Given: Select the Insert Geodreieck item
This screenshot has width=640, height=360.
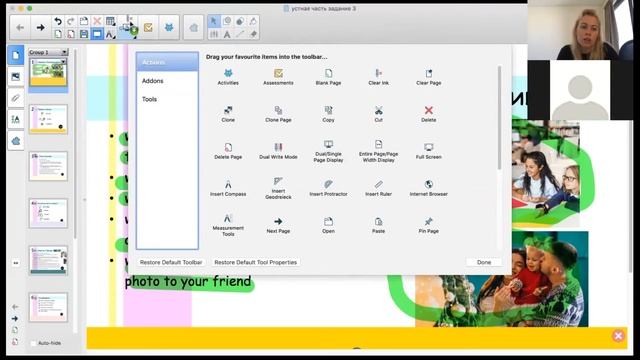Looking at the screenshot, I should pos(278,188).
